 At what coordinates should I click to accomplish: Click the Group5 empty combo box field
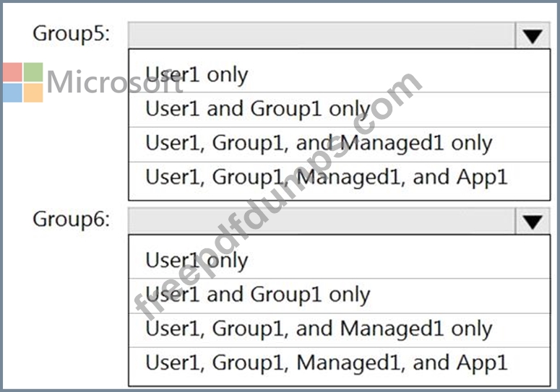pos(322,36)
